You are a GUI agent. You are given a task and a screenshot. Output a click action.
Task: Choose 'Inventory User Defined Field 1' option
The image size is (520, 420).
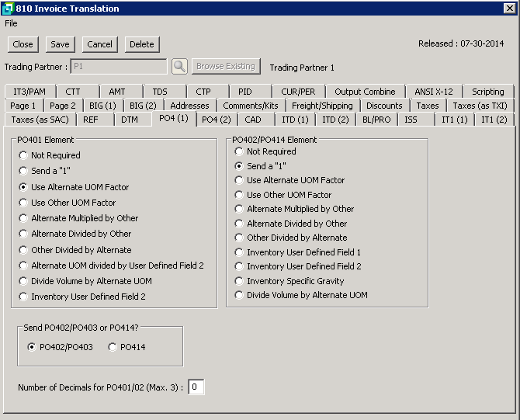tap(240, 252)
